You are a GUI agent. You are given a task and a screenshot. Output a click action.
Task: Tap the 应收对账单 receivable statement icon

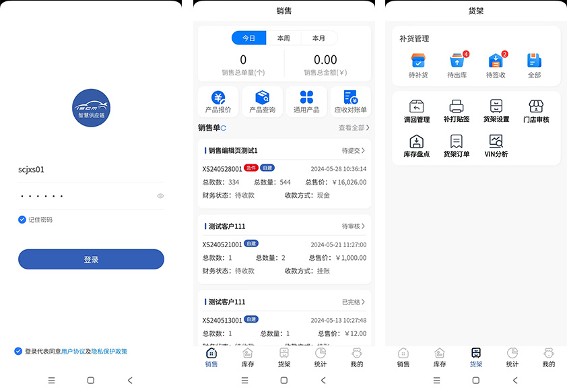350,101
